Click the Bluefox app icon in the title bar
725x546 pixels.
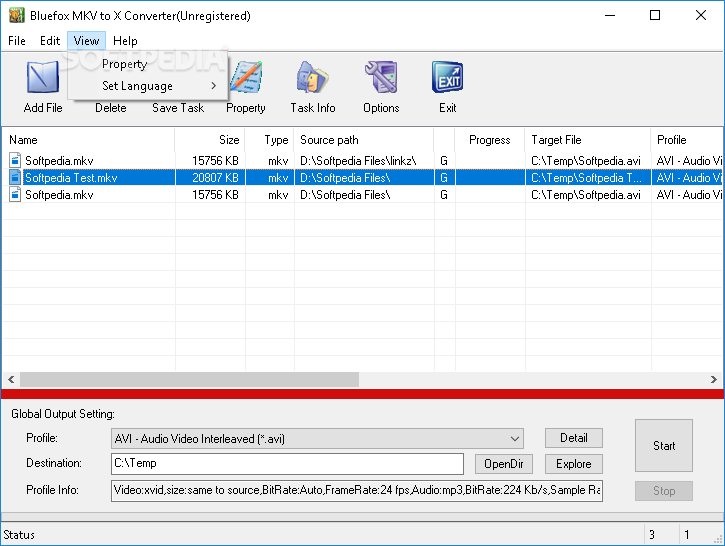(17, 15)
